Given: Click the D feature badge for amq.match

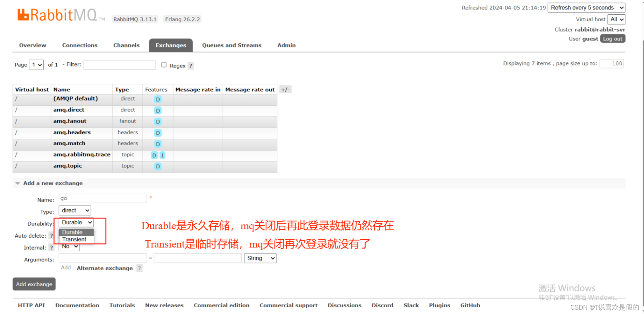Looking at the screenshot, I should click(x=158, y=144).
